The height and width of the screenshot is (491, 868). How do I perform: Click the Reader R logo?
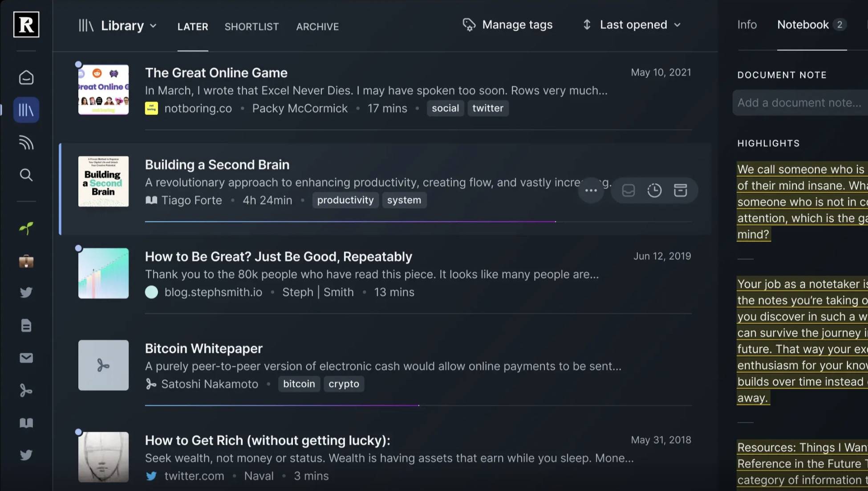tap(26, 25)
